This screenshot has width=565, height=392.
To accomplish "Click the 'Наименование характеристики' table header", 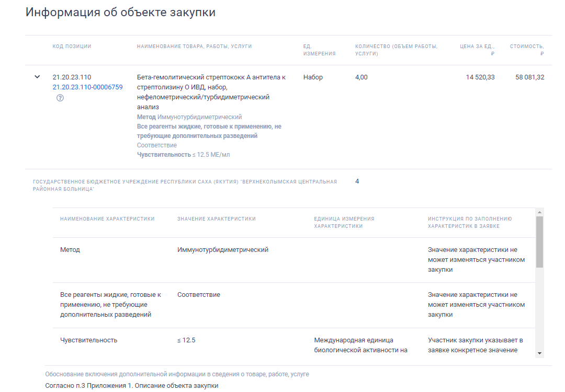I will click(107, 219).
